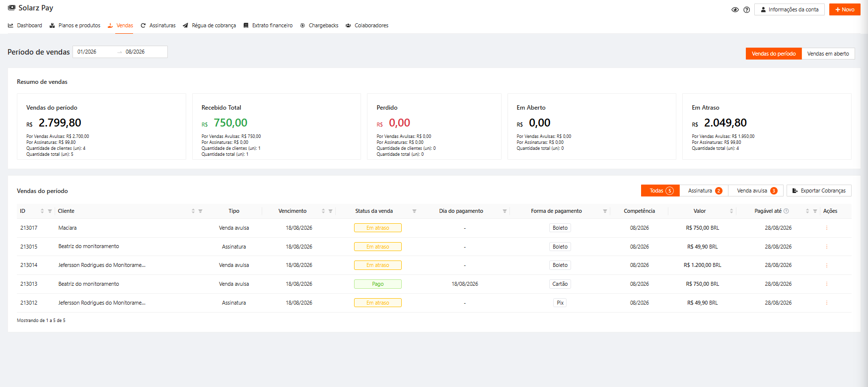Select the Vendas em aberto toggle
This screenshot has width=868, height=387.
pos(828,54)
